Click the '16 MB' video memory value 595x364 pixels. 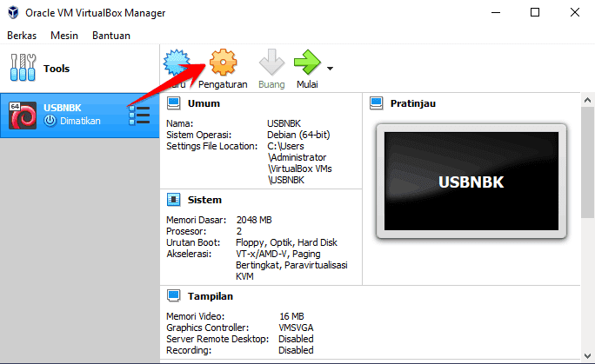click(291, 316)
